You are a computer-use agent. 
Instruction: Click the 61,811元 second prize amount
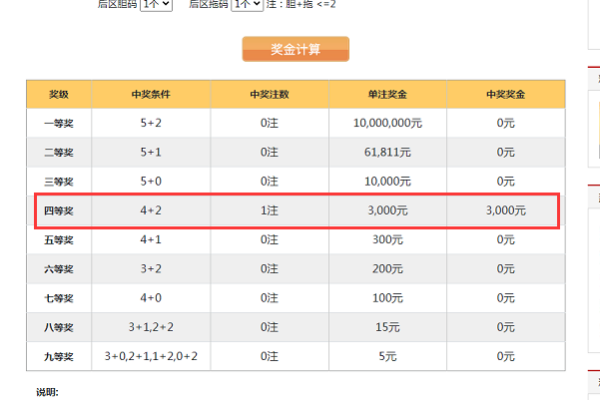click(388, 152)
